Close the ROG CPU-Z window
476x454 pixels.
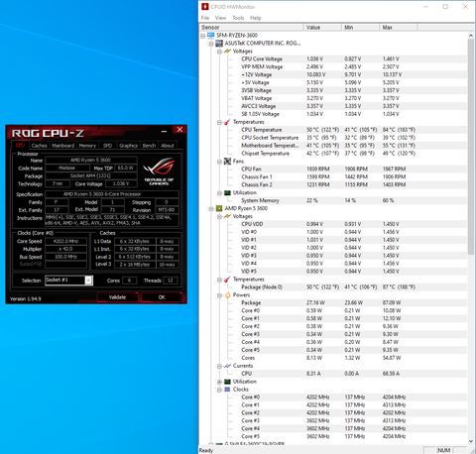tap(179, 130)
